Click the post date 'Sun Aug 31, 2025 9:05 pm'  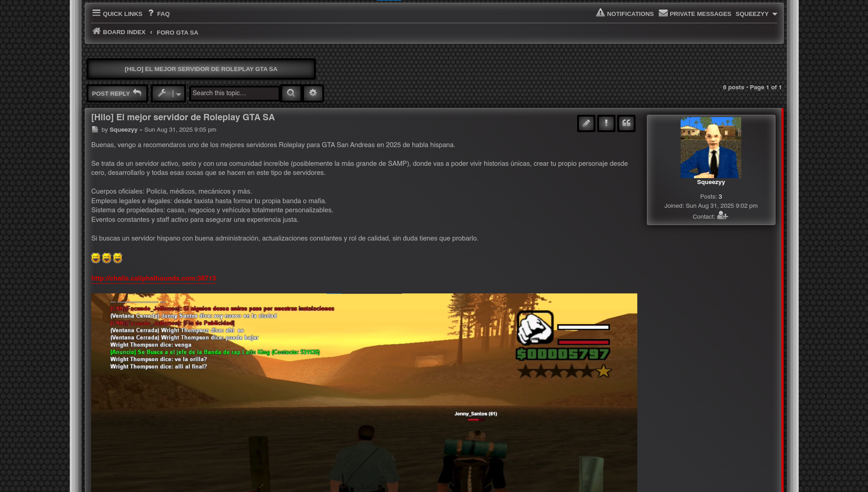(x=181, y=130)
